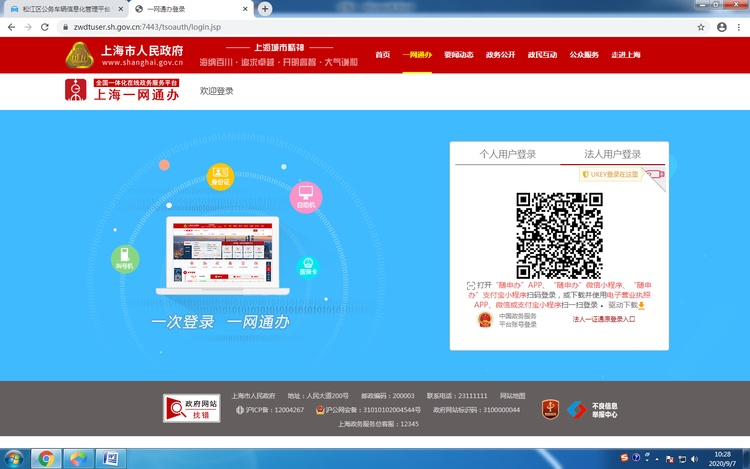This screenshot has width=750, height=469.
Task: Show hidden tray icons arrow
Action: [657, 459]
